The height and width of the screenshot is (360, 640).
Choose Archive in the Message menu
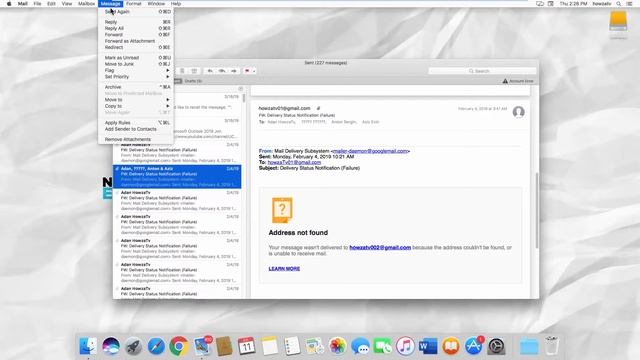click(x=136, y=87)
